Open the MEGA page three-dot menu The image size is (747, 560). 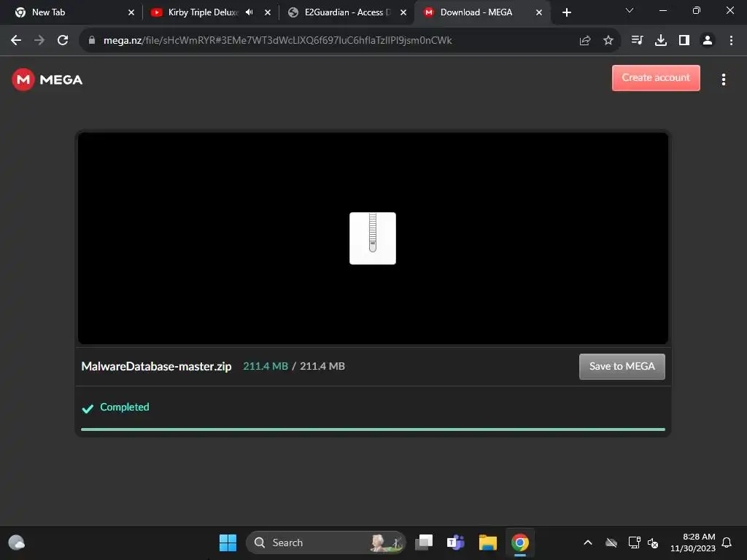pyautogui.click(x=723, y=79)
